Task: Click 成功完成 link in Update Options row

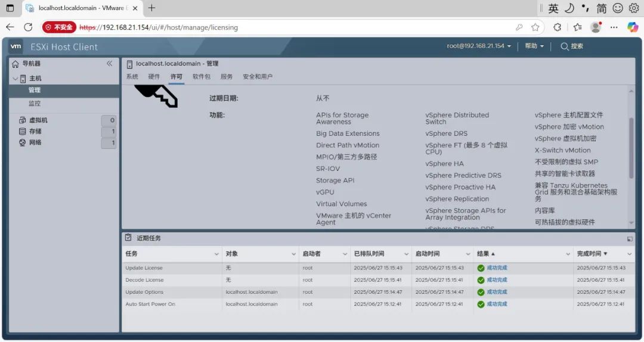Action: [497, 293]
